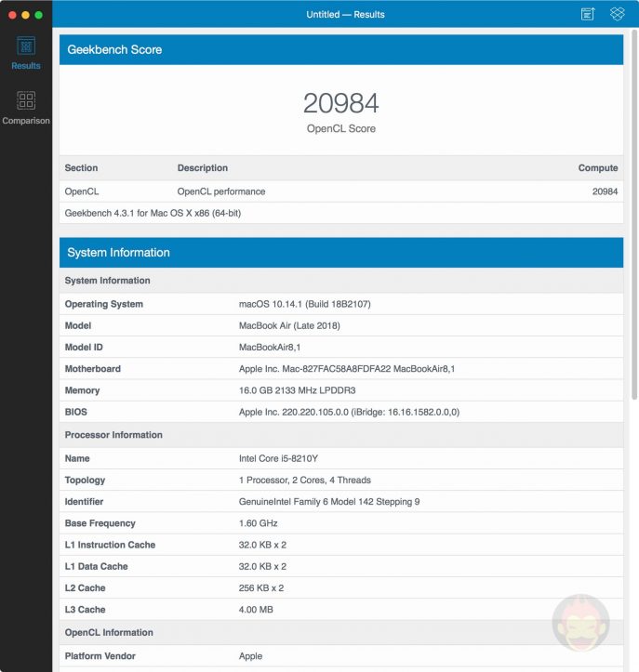The height and width of the screenshot is (672, 639).
Task: Click the Processor Information section header
Action: click(113, 435)
